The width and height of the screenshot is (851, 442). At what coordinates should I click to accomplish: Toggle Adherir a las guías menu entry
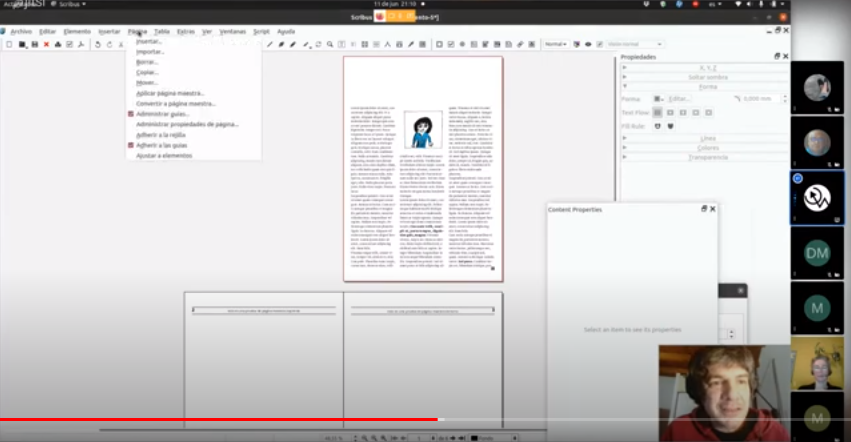pos(161,146)
